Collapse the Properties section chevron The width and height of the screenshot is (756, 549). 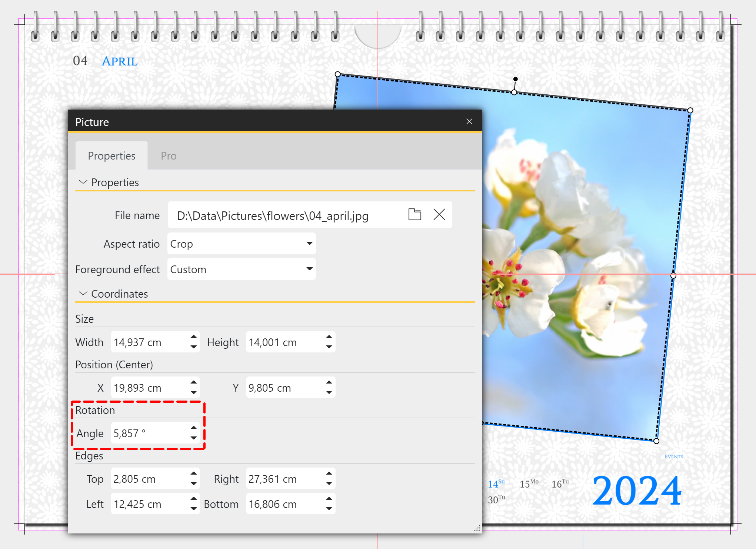tap(83, 182)
